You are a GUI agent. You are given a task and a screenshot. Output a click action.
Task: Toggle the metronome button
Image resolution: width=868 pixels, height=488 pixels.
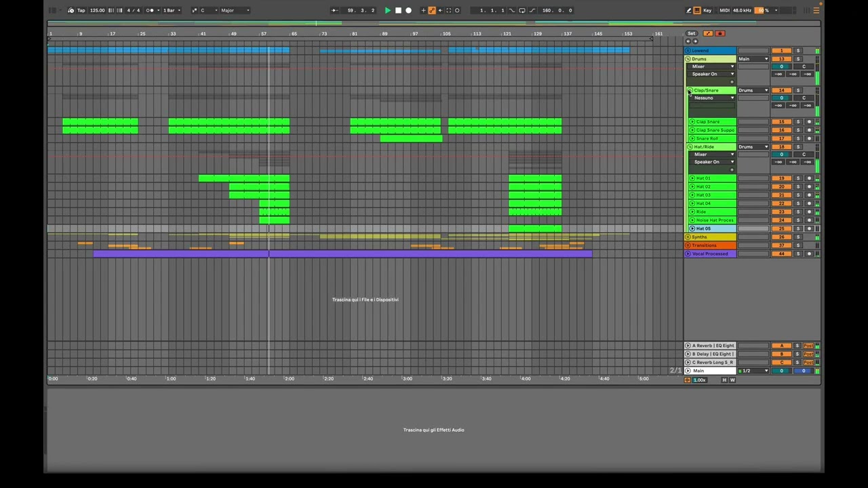coord(150,10)
